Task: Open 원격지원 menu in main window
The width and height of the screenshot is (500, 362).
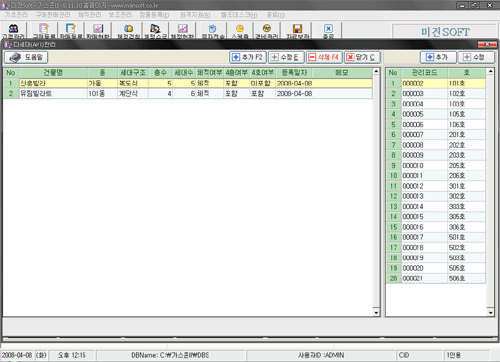Action: pyautogui.click(x=195, y=15)
